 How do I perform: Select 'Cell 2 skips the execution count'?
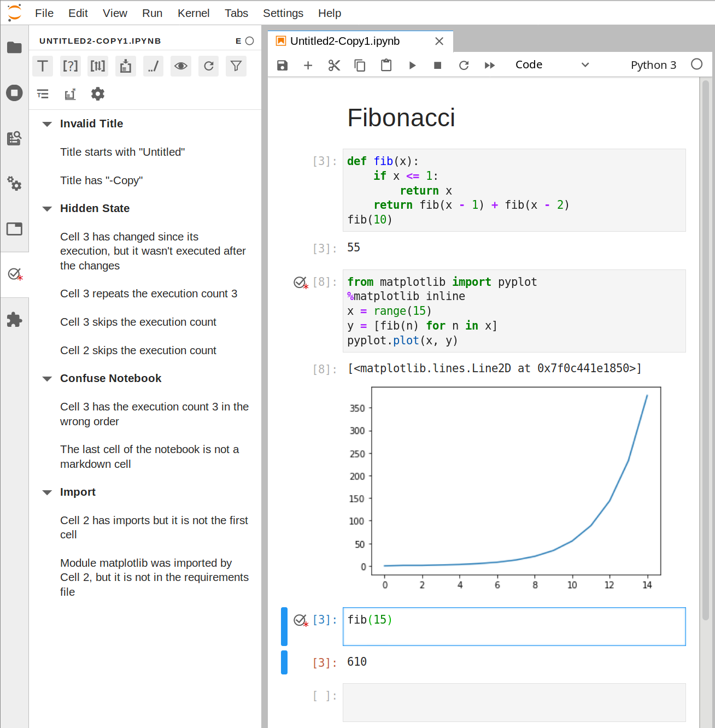(x=138, y=350)
